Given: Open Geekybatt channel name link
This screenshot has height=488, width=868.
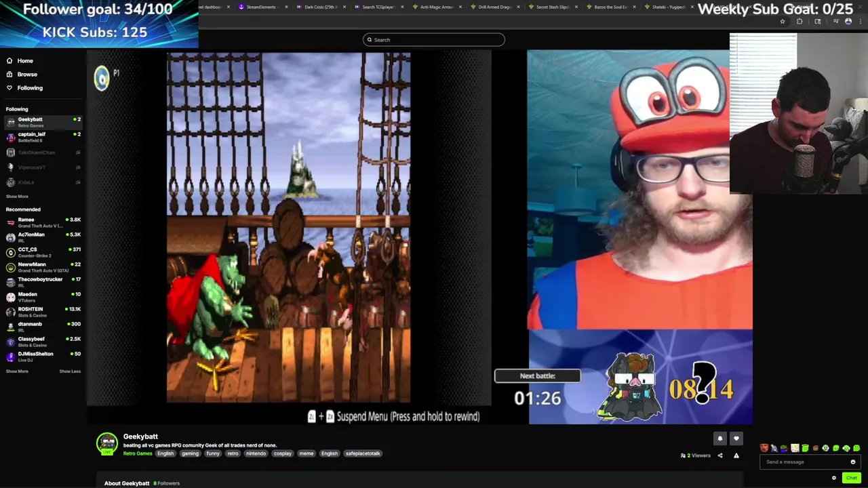Looking at the screenshot, I should click(x=140, y=436).
